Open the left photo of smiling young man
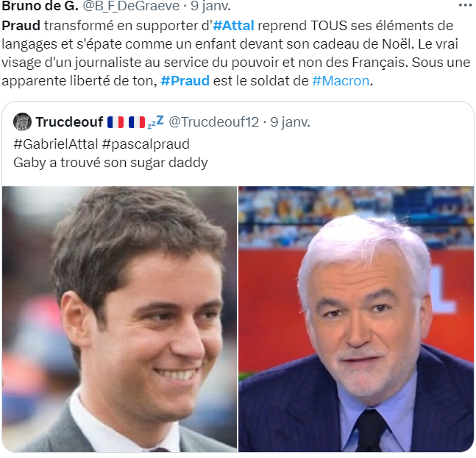This screenshot has height=458, width=476. click(x=119, y=319)
